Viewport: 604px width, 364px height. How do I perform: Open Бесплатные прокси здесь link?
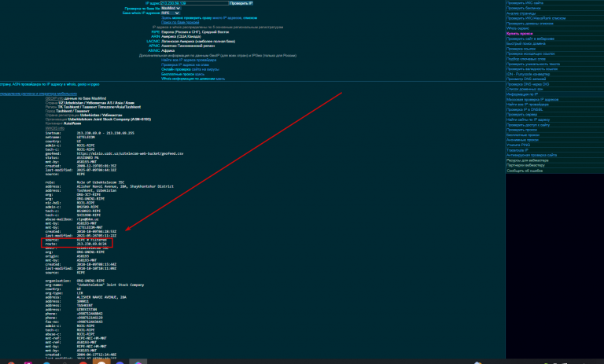point(182,74)
